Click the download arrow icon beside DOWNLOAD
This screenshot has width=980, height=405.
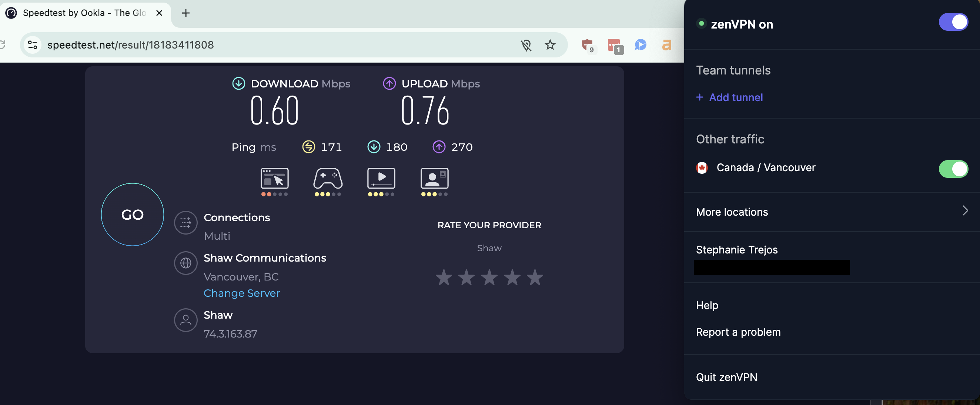238,83
